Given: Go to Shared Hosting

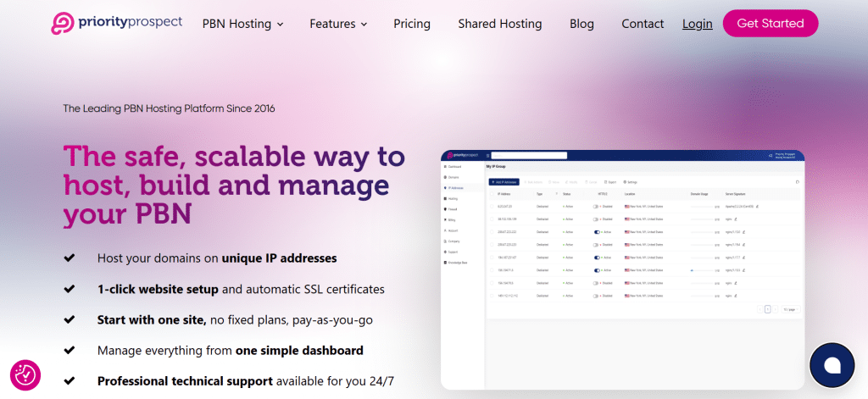Looking at the screenshot, I should click(x=500, y=24).
